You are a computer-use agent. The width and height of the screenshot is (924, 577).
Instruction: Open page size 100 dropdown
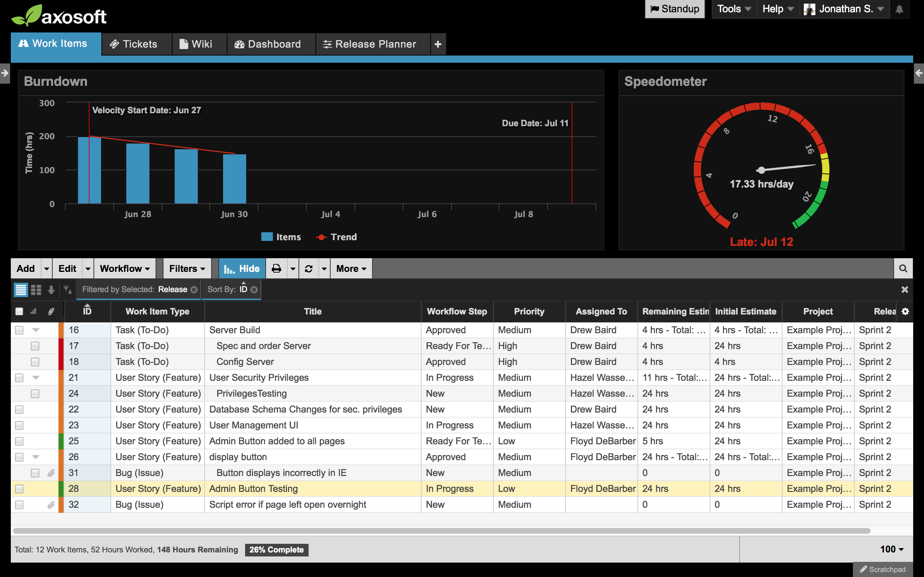892,549
